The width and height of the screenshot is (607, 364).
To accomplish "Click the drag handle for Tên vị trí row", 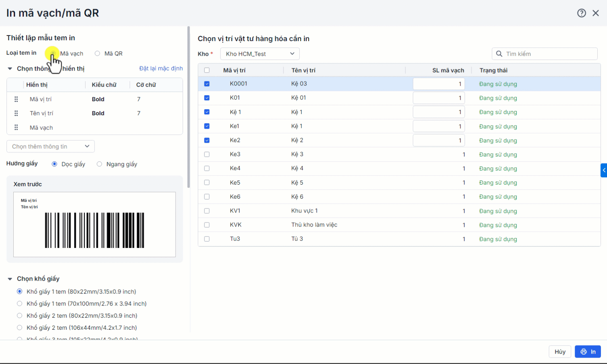I will pyautogui.click(x=16, y=113).
